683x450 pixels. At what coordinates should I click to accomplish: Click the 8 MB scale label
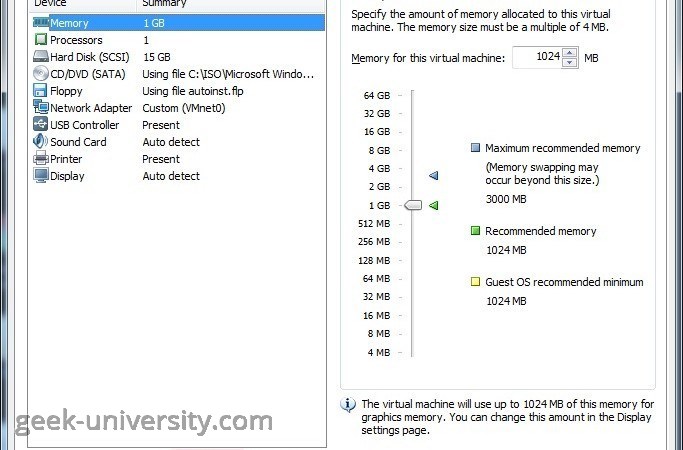click(x=379, y=334)
